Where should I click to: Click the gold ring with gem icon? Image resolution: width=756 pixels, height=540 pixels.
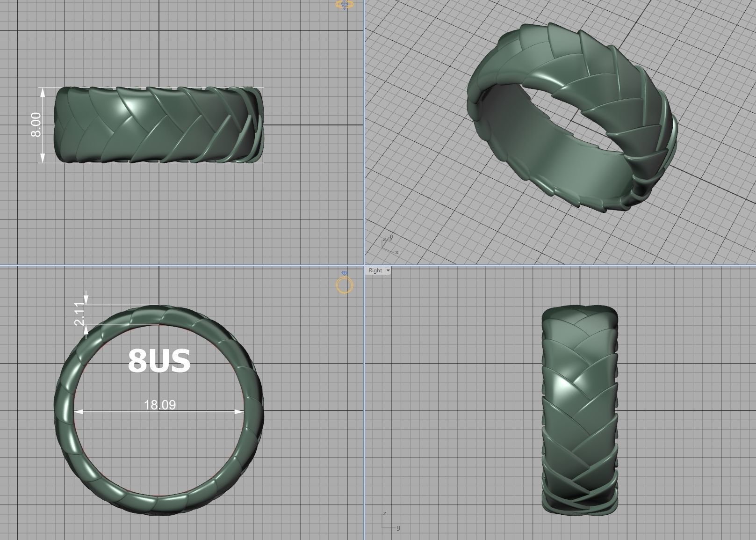point(344,284)
